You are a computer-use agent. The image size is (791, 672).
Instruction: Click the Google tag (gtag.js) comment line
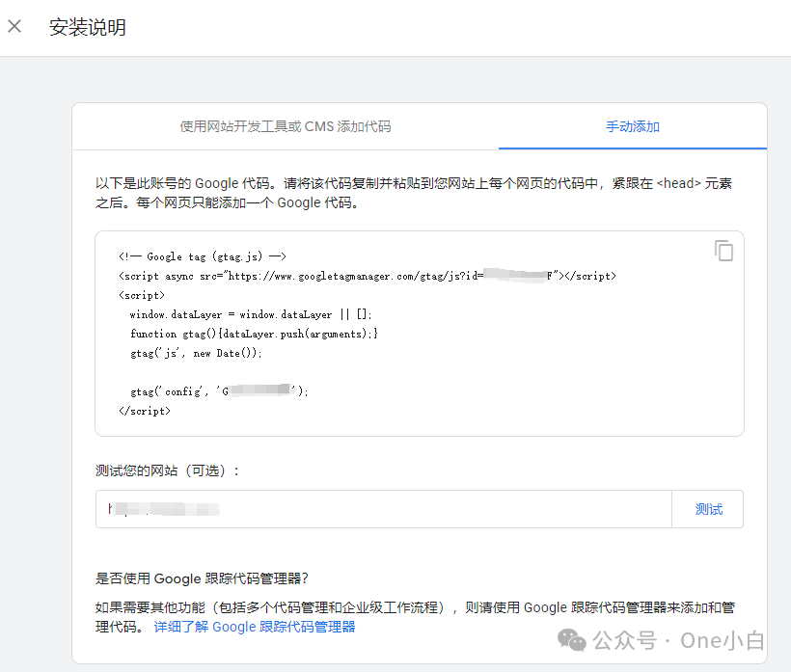tap(203, 256)
